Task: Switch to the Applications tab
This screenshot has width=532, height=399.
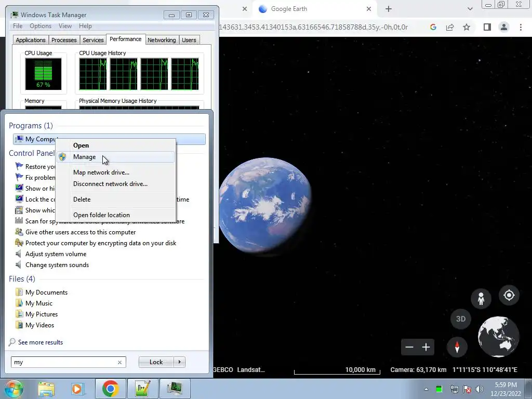Action: 31,40
